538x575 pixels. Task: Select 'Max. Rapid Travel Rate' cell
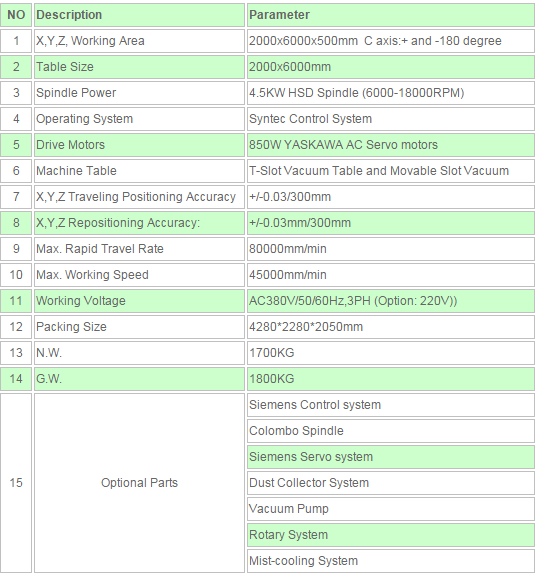(139, 249)
